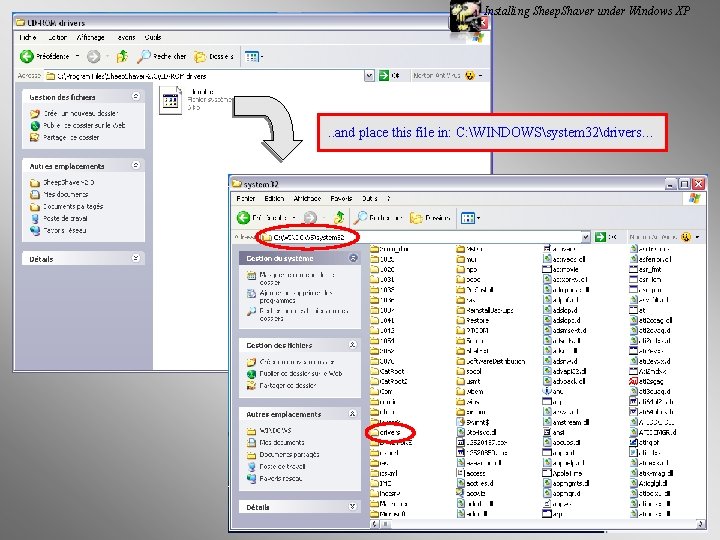Select the ATMCINSR.dll file in system32

pyautogui.click(x=653, y=433)
